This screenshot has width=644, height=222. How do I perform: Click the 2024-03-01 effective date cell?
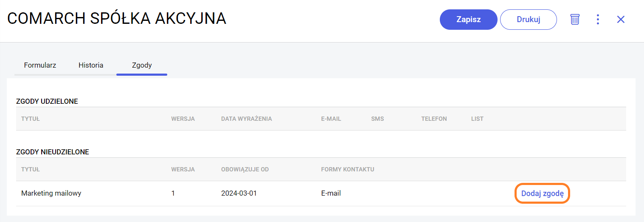click(239, 194)
